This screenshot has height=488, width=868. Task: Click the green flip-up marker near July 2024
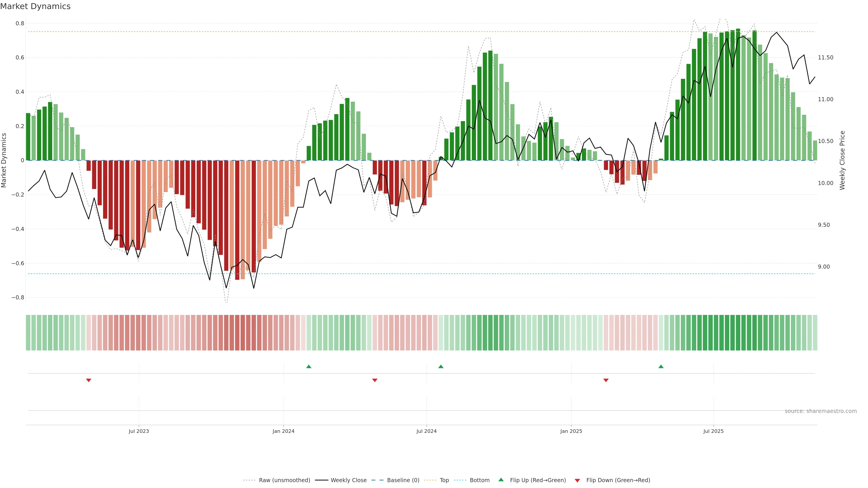[x=441, y=366]
